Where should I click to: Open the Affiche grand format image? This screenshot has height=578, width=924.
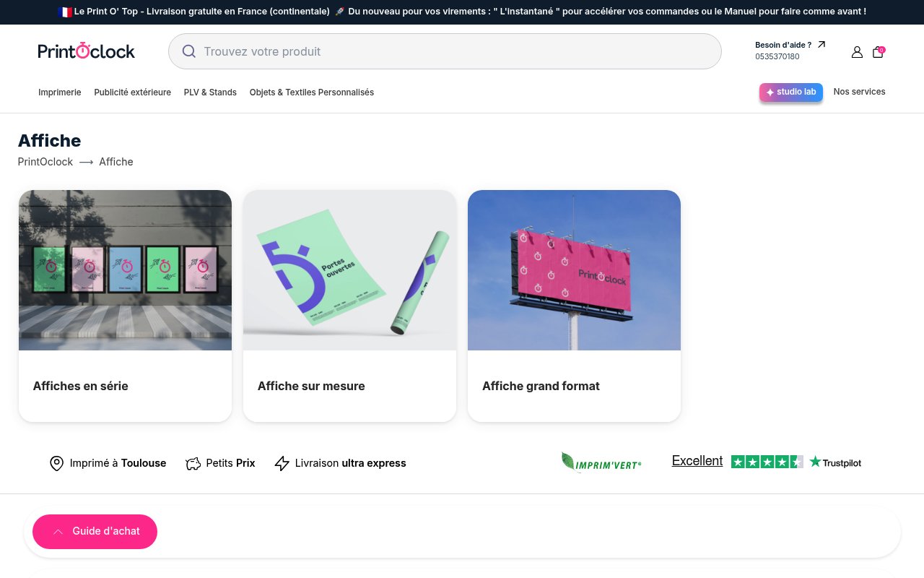coord(574,270)
